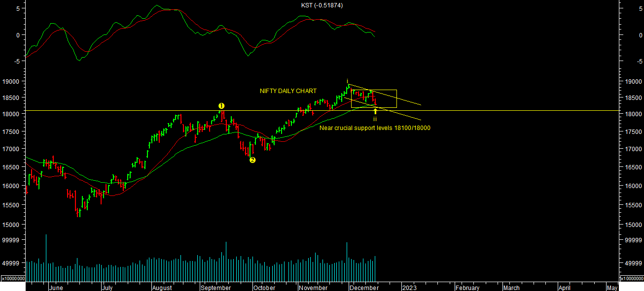
Task: Select the KST (-0.51874) indicator label
Action: click(322, 5)
